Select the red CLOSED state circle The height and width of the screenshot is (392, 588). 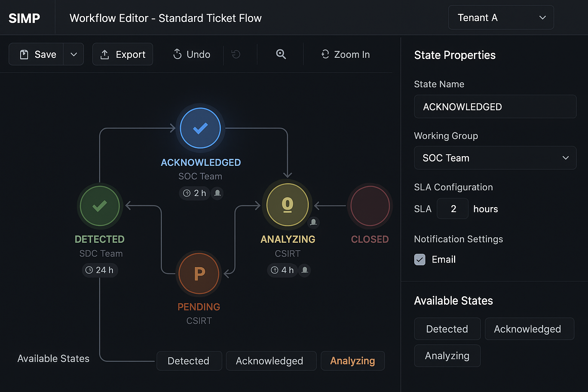[369, 206]
